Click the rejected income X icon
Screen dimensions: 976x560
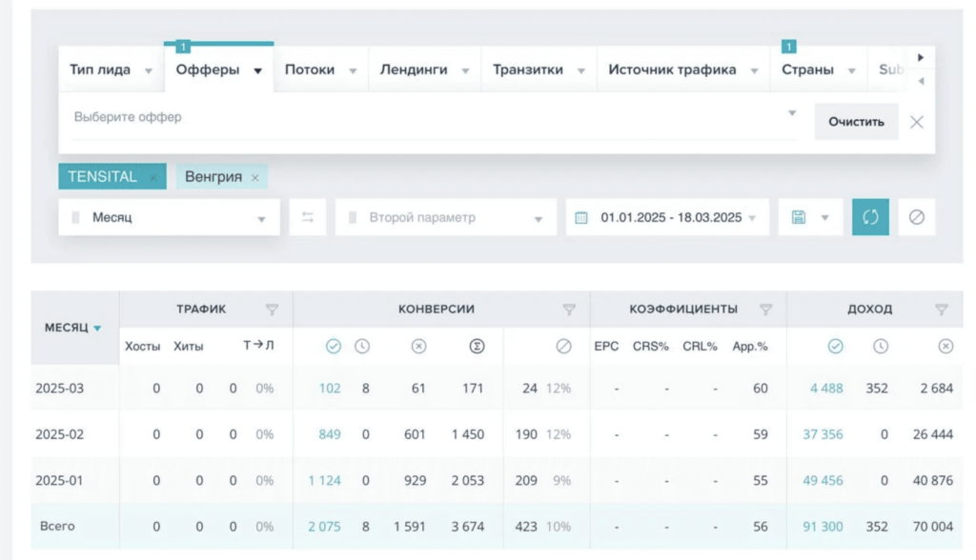point(945,346)
